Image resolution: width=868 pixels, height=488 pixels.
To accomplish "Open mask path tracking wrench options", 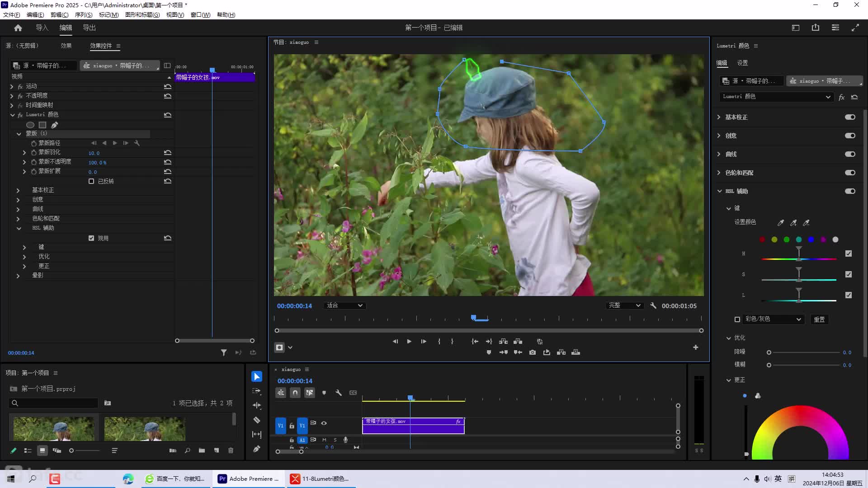I will pos(137,143).
